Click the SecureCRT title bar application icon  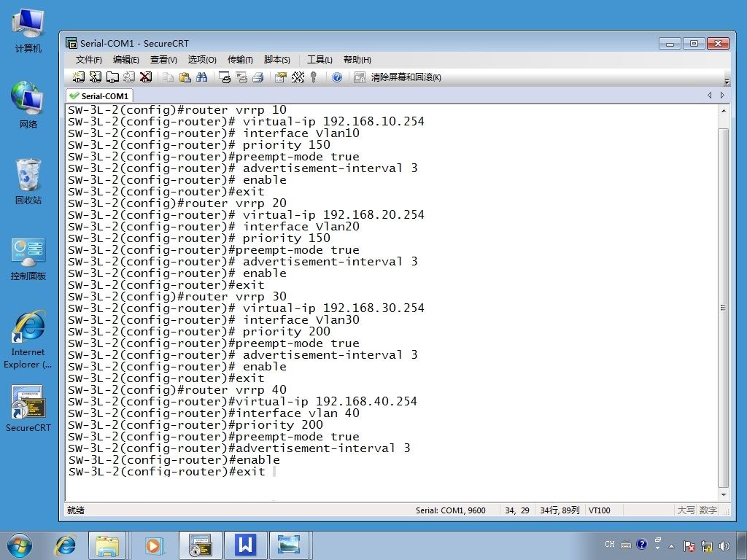[71, 43]
